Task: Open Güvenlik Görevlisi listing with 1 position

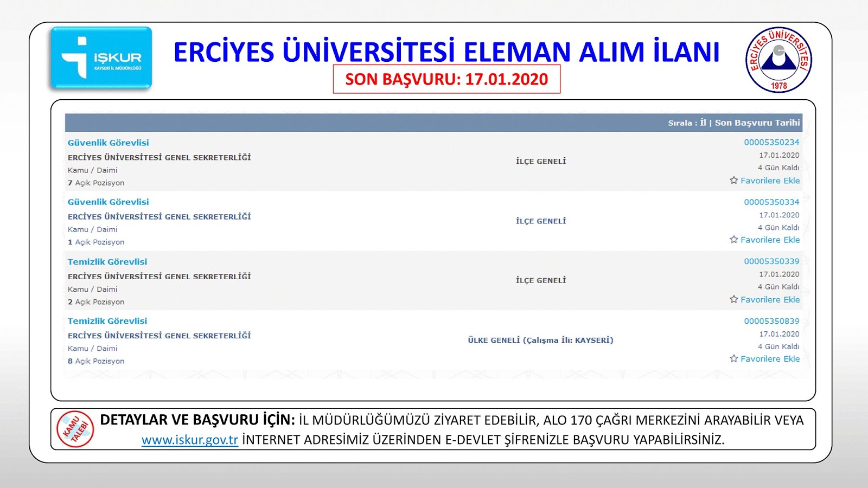Action: 108,202
